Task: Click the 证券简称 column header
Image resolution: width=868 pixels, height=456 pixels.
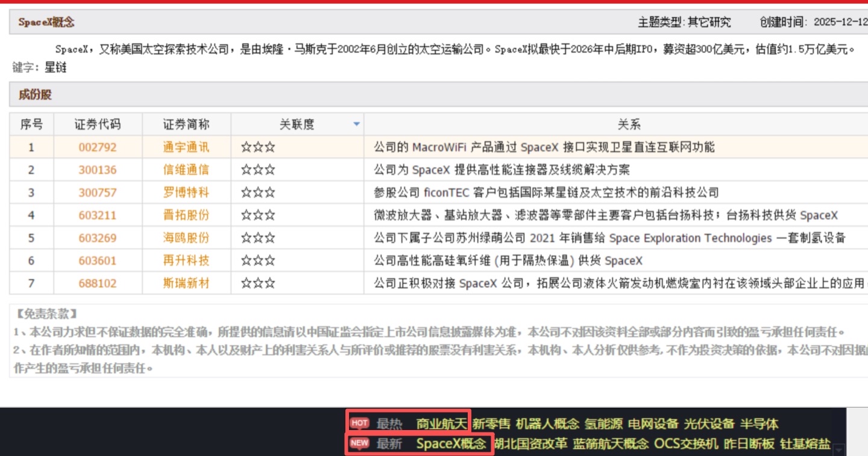Action: click(x=186, y=125)
